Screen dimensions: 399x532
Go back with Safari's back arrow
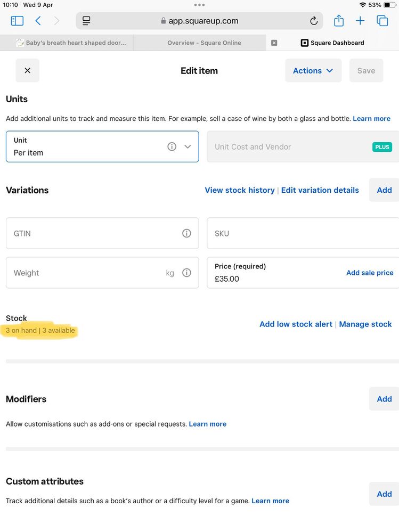(x=38, y=21)
